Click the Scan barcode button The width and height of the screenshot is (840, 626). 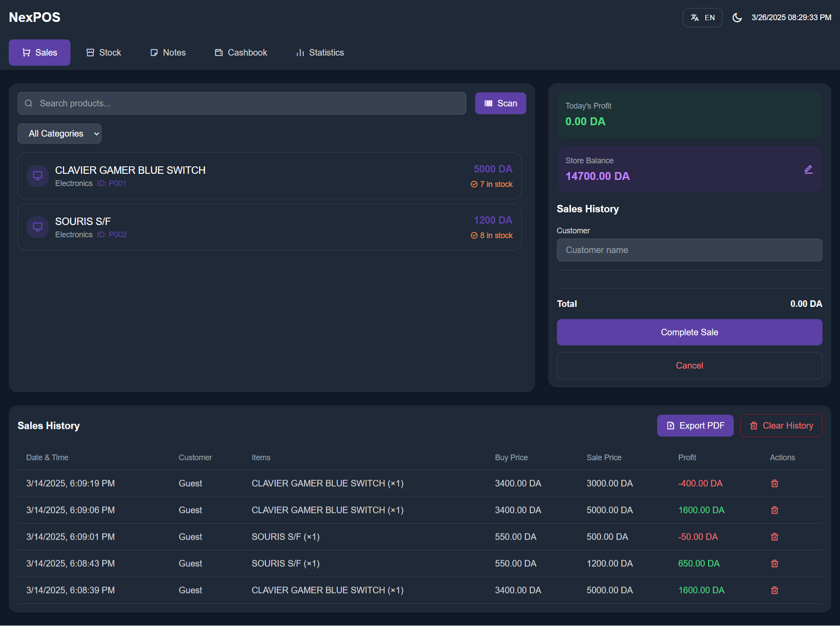pyautogui.click(x=500, y=103)
